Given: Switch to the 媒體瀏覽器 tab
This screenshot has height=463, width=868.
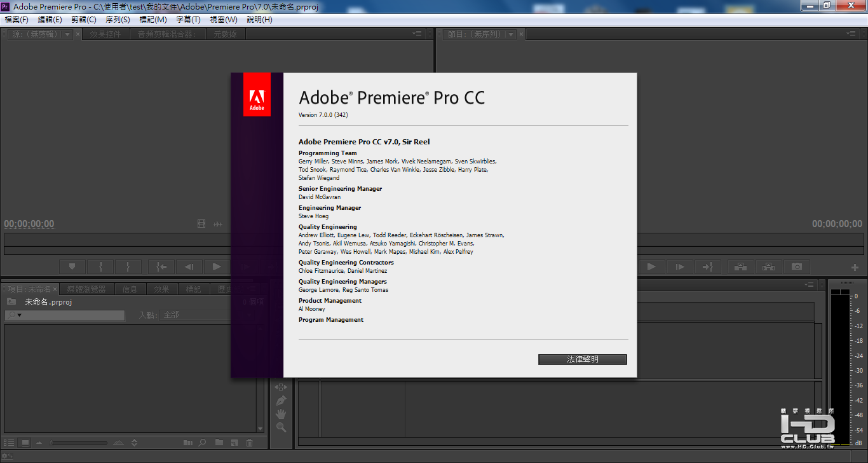Looking at the screenshot, I should 86,289.
